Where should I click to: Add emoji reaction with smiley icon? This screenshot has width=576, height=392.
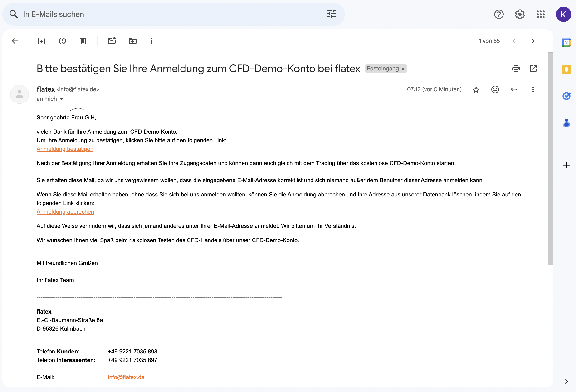(495, 89)
